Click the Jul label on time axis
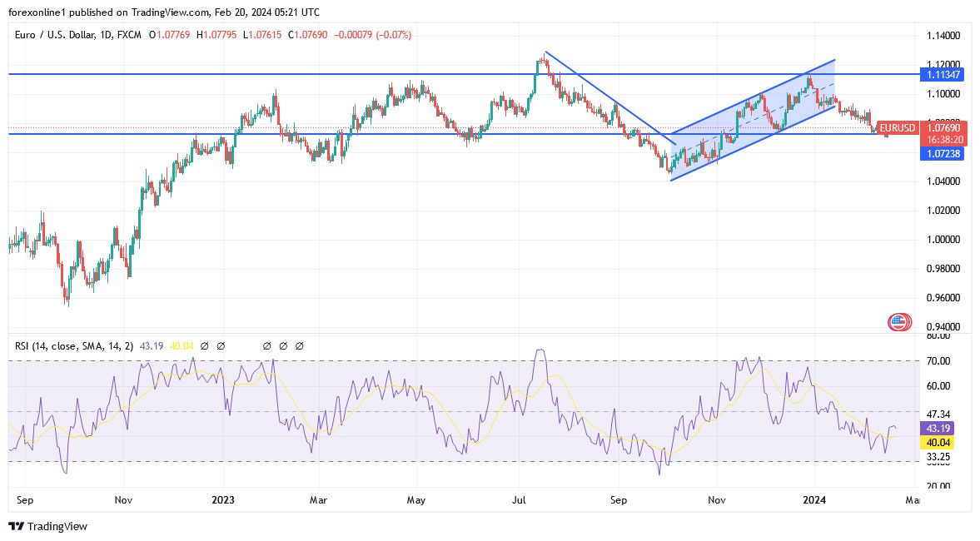The height and width of the screenshot is (541, 980). click(x=520, y=500)
